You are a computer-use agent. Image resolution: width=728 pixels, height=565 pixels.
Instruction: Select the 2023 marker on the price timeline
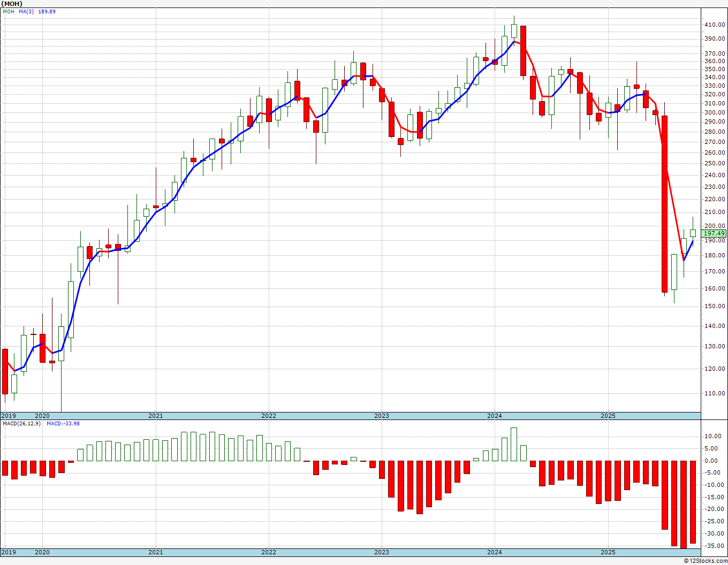click(382, 416)
